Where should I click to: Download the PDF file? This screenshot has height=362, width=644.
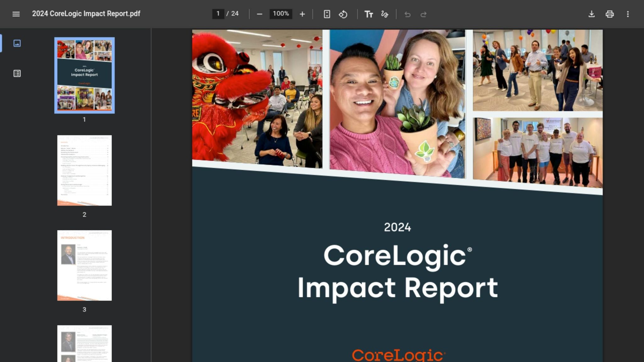591,14
